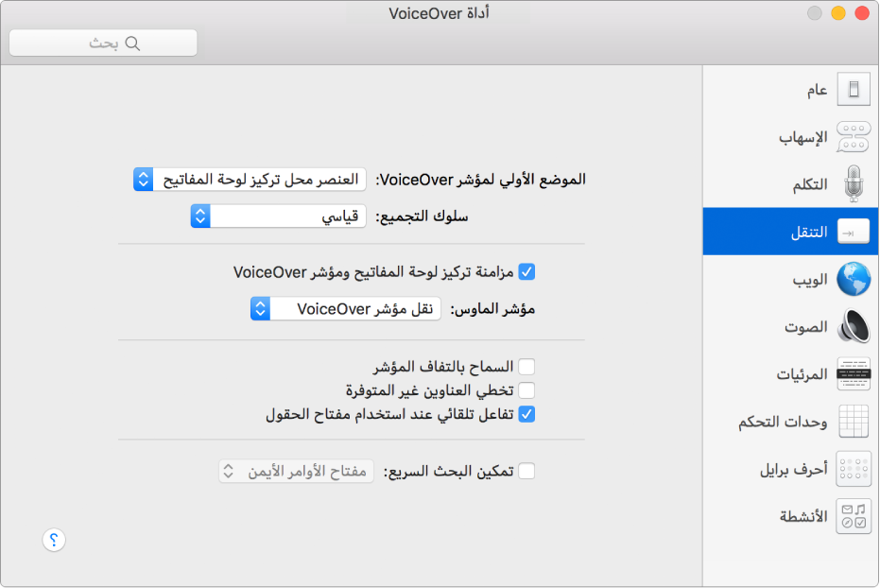
Task: Select the وحدات التحكم grid icon
Action: click(x=854, y=421)
